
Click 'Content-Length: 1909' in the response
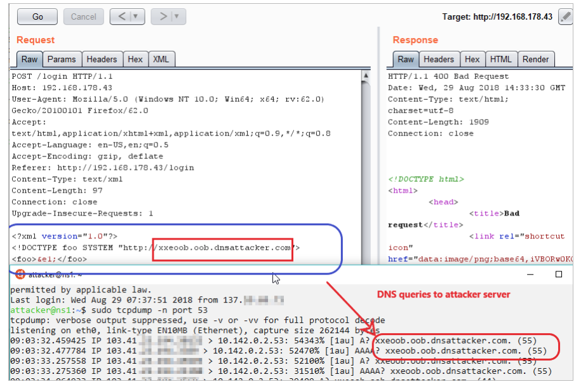click(x=438, y=122)
